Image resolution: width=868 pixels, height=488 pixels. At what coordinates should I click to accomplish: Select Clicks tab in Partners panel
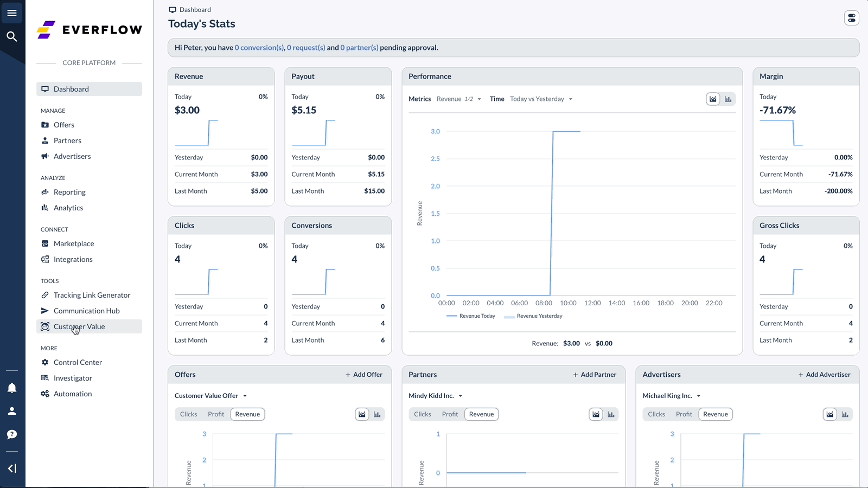coord(423,414)
